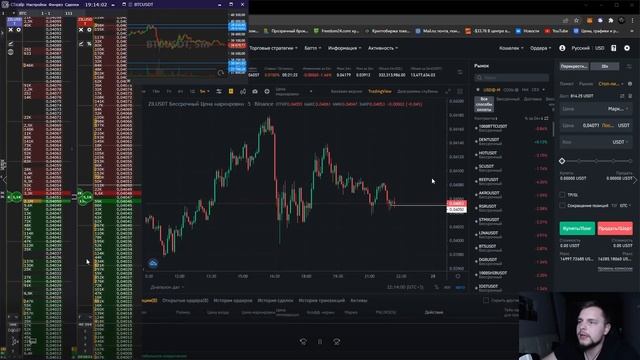Click the leverage multiplier button

(605, 66)
